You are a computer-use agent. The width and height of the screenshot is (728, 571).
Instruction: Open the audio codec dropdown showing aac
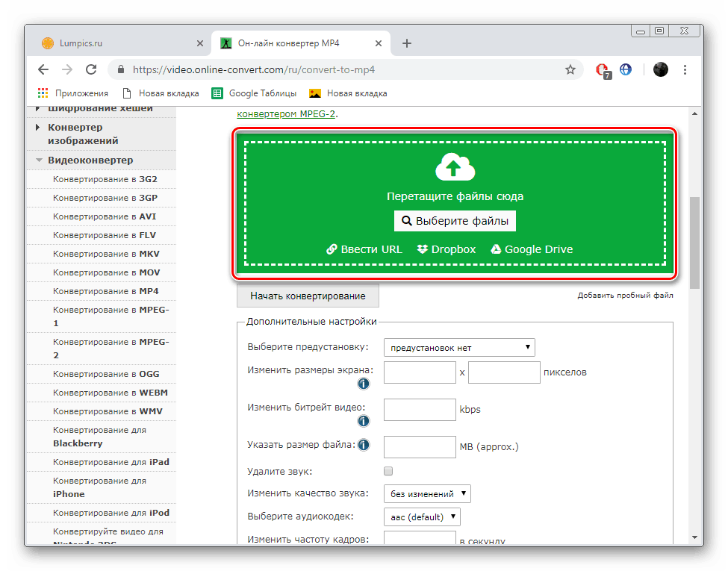(422, 517)
